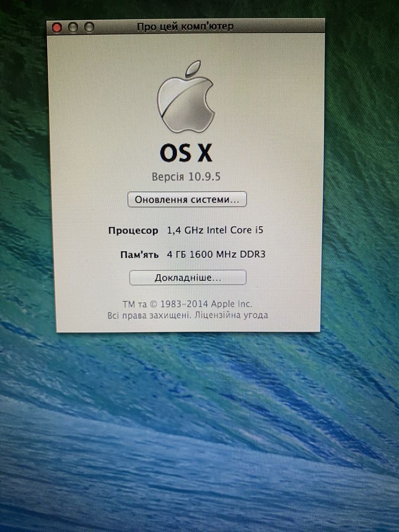Open the Докладніше… details button
Viewport: 399px width, 532px height.
[x=188, y=278]
